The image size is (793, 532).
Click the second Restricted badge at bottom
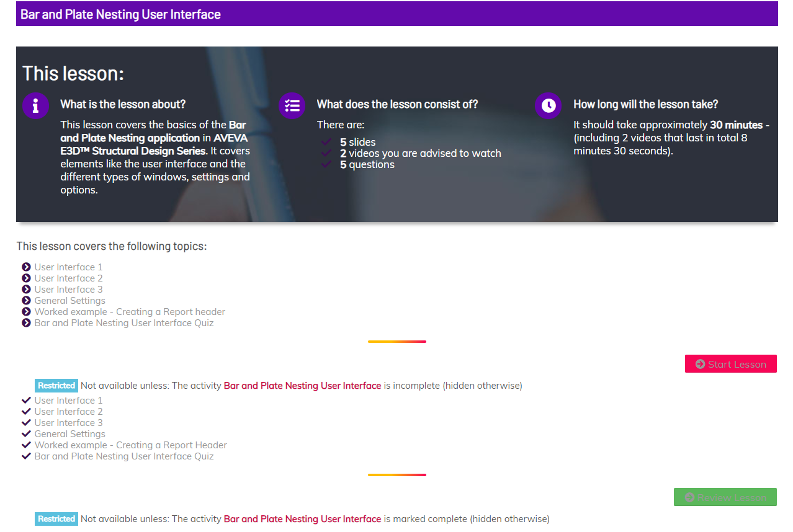point(56,519)
